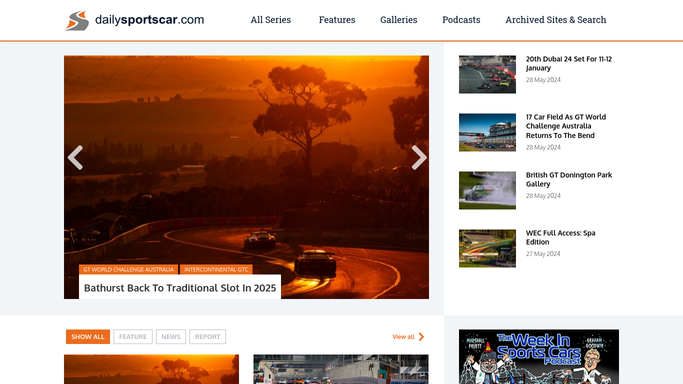683x384 pixels.
Task: Click the GT WORLD CHALLENGE AUSTRALIA tag
Action: coord(128,269)
